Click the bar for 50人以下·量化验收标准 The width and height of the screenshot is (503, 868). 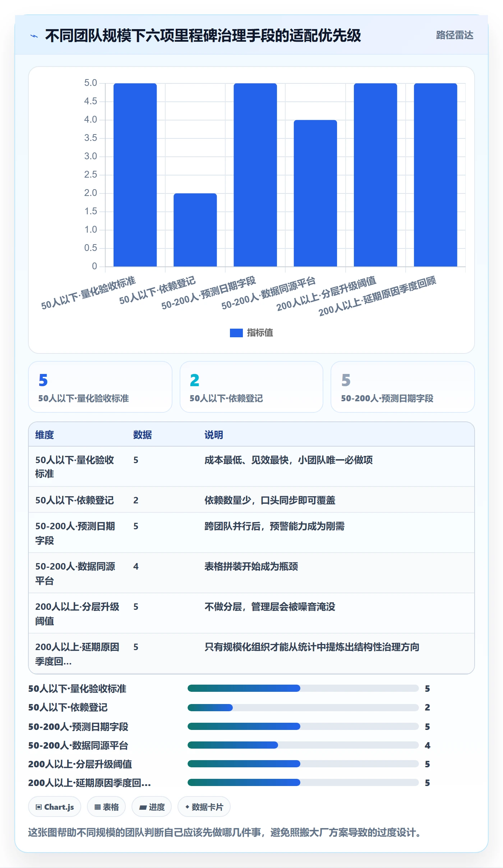135,175
